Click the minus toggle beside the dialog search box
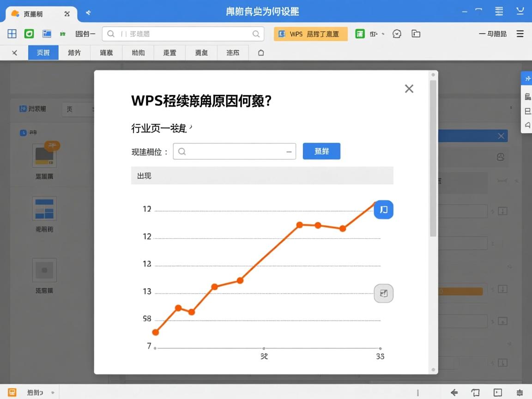The width and height of the screenshot is (532, 399). coord(288,151)
